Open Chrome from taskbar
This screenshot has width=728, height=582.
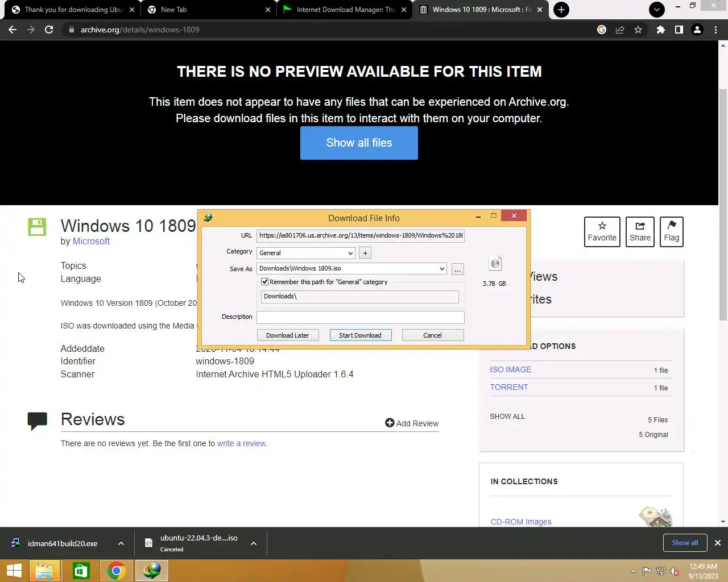point(117,571)
